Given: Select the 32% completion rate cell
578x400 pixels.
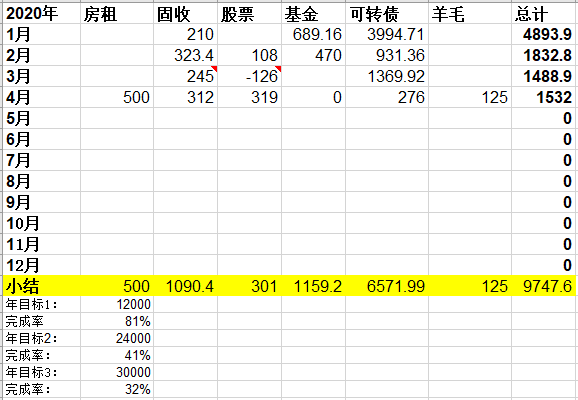Looking at the screenshot, I should point(117,389).
